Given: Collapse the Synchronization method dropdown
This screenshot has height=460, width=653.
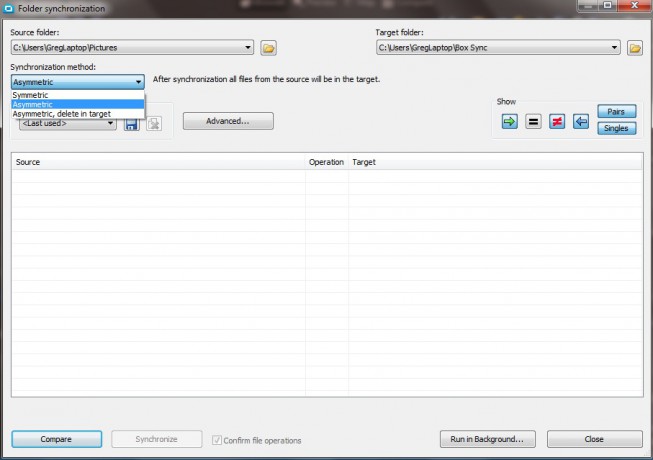Looking at the screenshot, I should (138, 82).
